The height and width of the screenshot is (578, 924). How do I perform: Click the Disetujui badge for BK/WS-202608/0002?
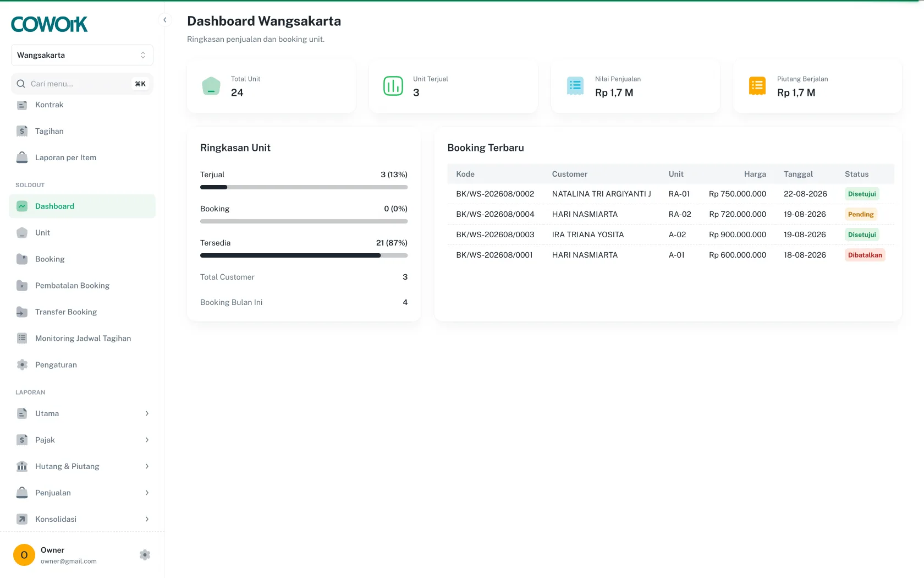862,194
